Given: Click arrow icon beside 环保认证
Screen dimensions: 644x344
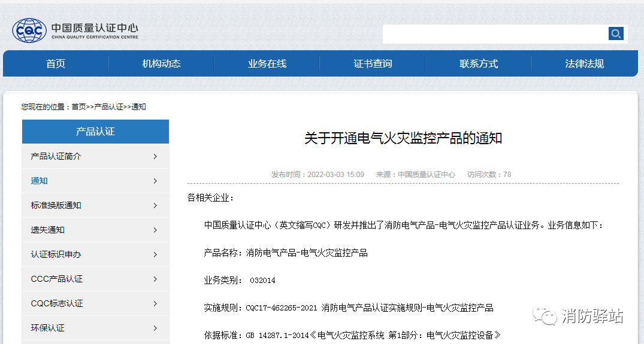Looking at the screenshot, I should [155, 328].
